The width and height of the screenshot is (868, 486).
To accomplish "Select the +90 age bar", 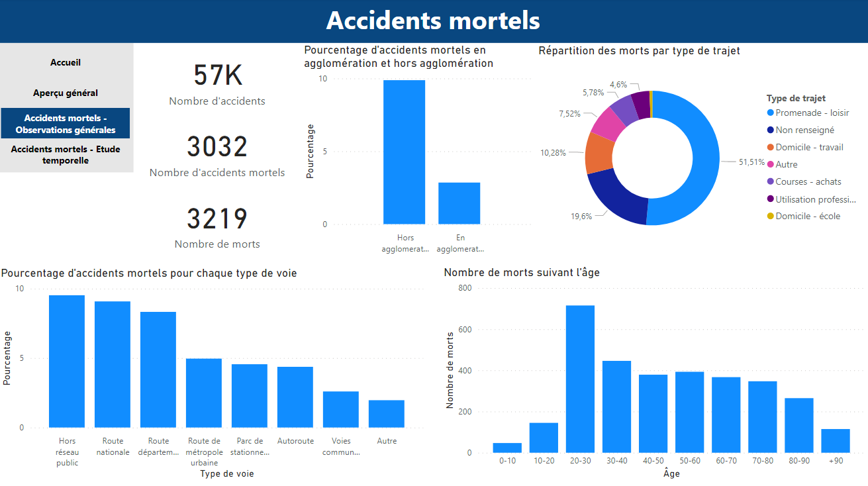I will point(835,442).
